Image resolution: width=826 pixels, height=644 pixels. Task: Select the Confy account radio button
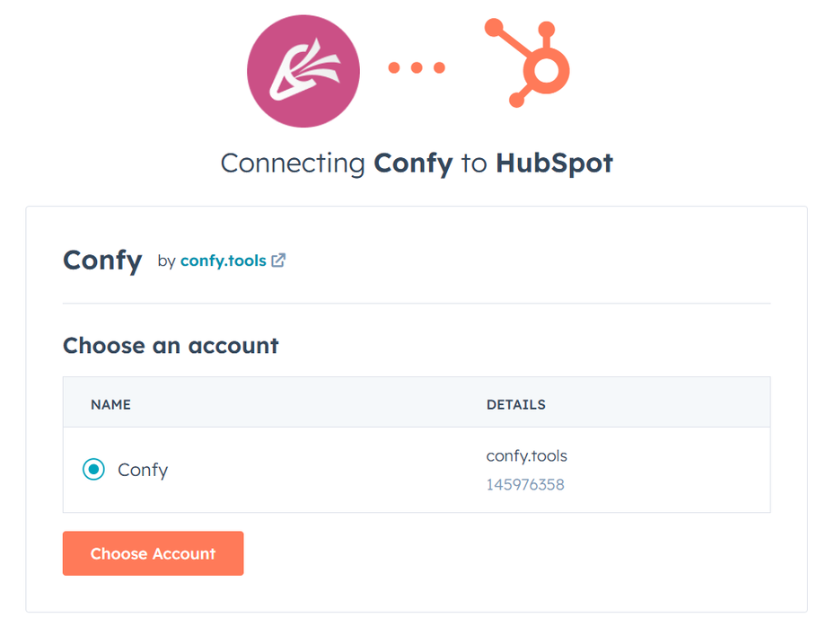[93, 469]
